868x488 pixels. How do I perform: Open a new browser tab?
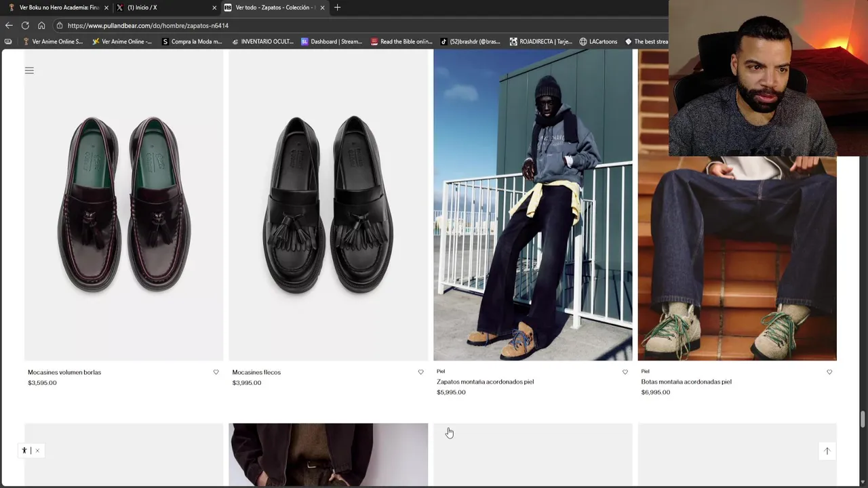[x=337, y=7]
